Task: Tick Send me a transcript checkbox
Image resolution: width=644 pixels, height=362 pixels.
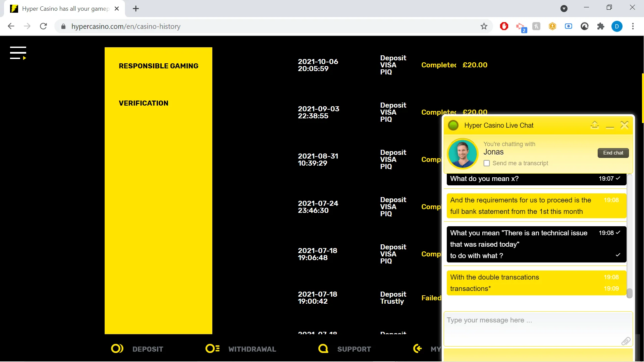Action: point(487,163)
